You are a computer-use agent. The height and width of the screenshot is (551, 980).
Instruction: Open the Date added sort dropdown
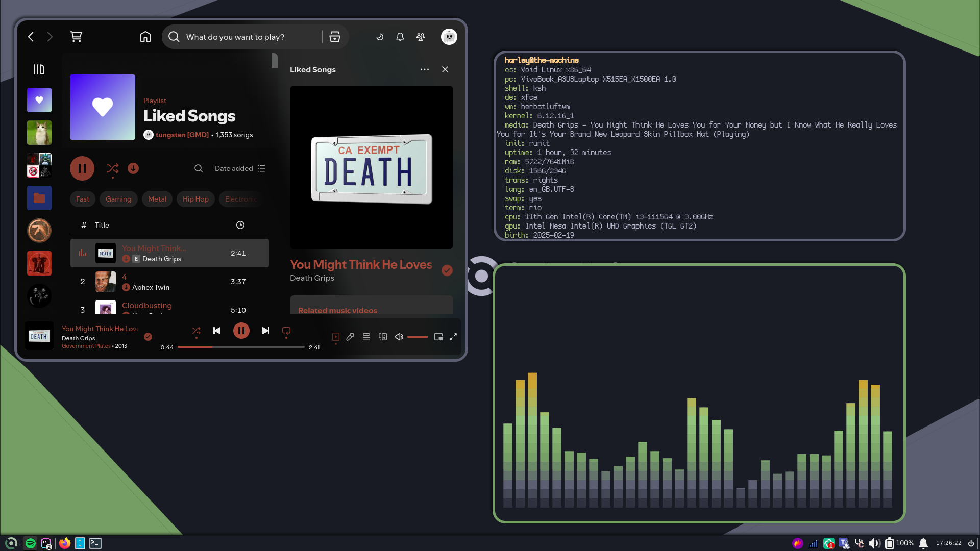click(x=240, y=168)
